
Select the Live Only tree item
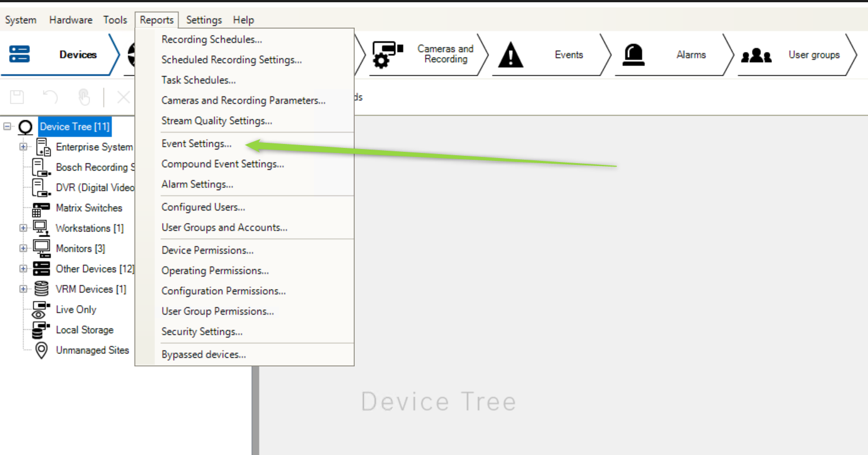point(76,309)
